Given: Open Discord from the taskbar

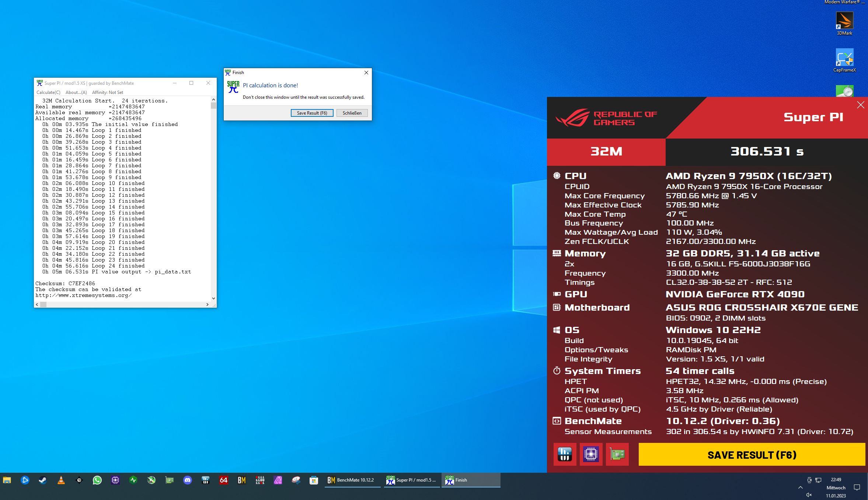Looking at the screenshot, I should [188, 480].
